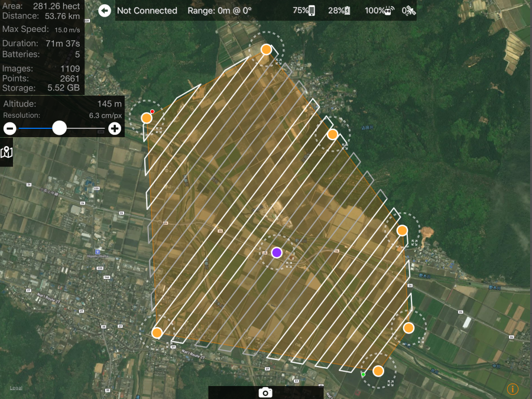Open the camera settings icon
This screenshot has height=399, width=532.
click(x=265, y=392)
